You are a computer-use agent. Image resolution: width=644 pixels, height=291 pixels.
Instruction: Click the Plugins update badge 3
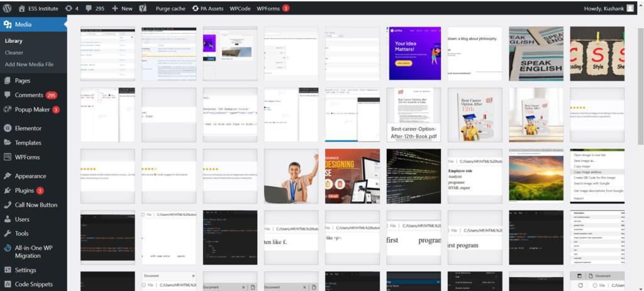(x=40, y=191)
